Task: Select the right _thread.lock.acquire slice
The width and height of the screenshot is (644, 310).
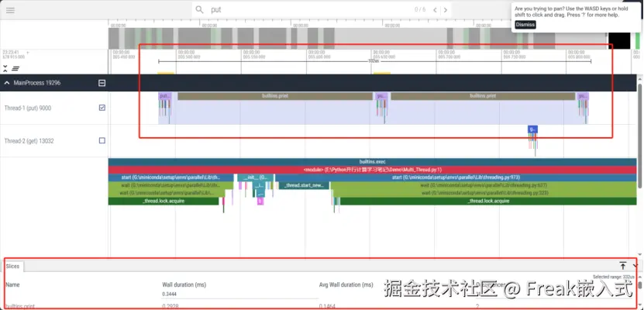Action: coord(488,201)
